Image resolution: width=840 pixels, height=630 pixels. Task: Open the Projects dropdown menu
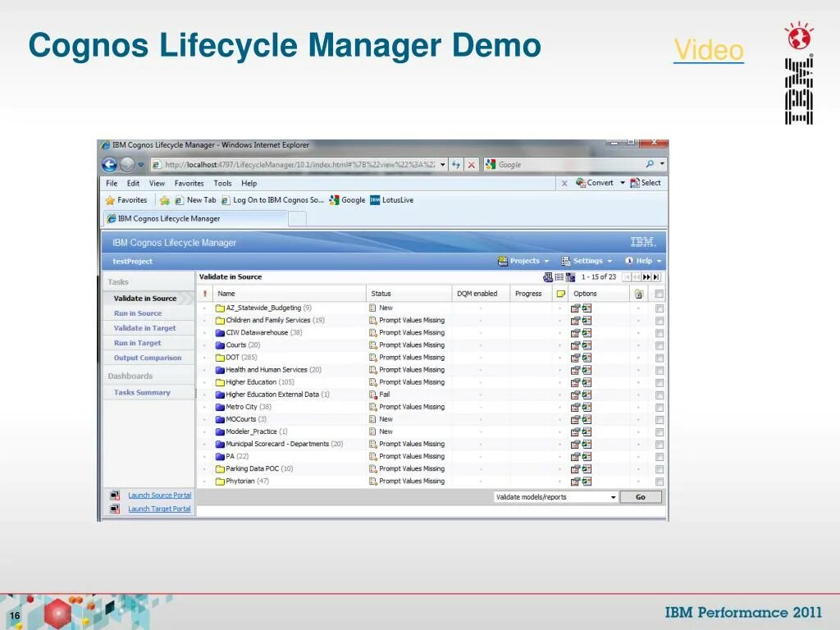(523, 261)
